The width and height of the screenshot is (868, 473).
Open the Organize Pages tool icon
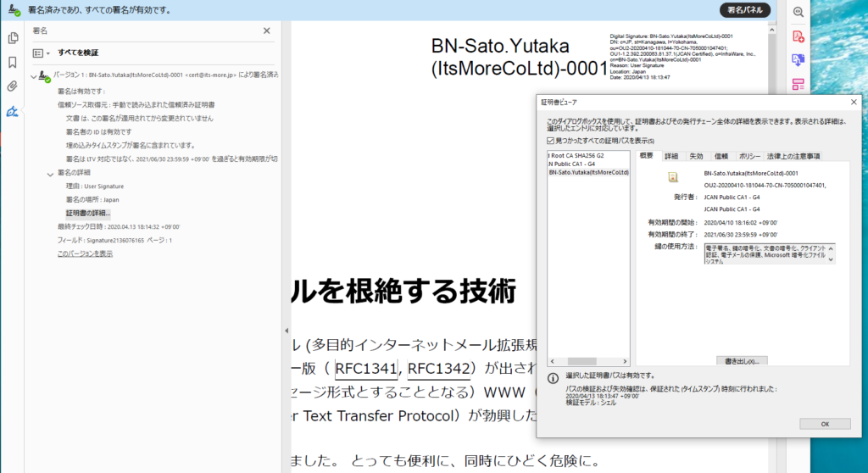(798, 84)
